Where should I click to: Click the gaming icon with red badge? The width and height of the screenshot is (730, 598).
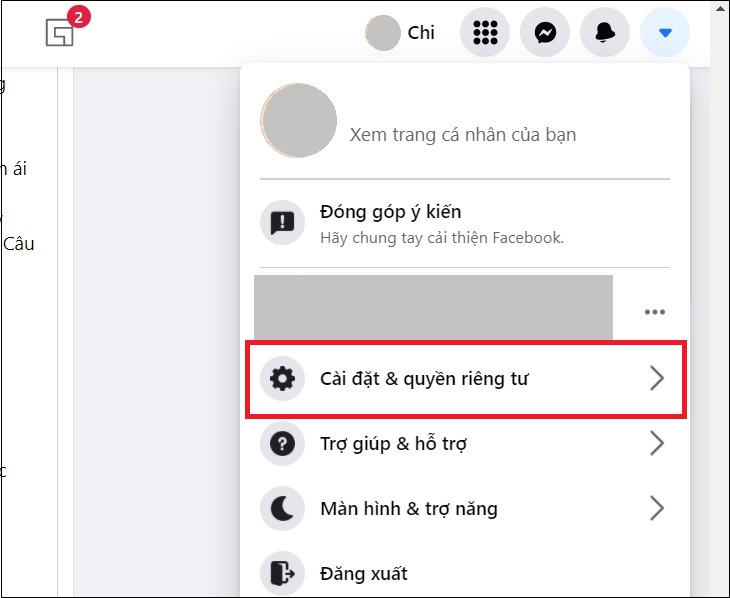pyautogui.click(x=61, y=32)
